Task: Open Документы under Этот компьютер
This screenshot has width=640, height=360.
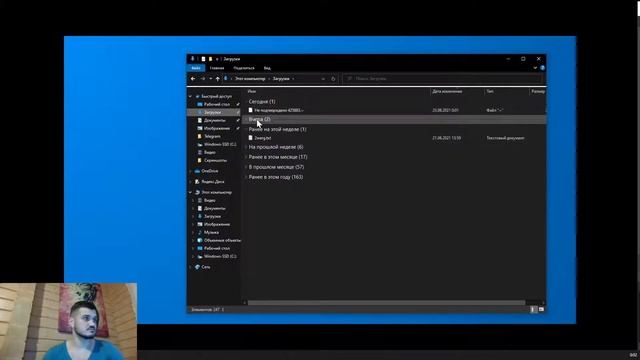Action: [x=214, y=209]
